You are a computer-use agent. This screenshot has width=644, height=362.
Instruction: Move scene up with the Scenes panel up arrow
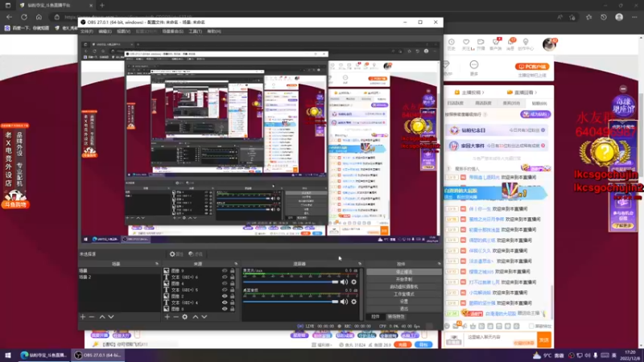point(102,317)
